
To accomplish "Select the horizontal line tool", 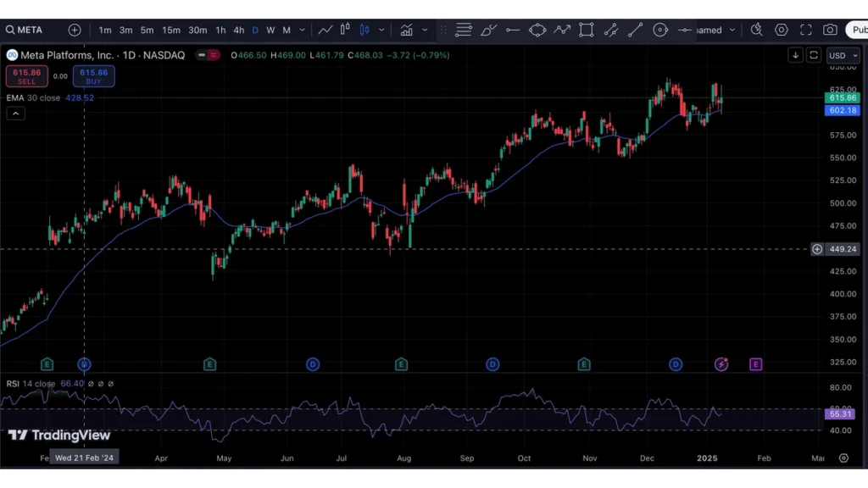I will [685, 30].
